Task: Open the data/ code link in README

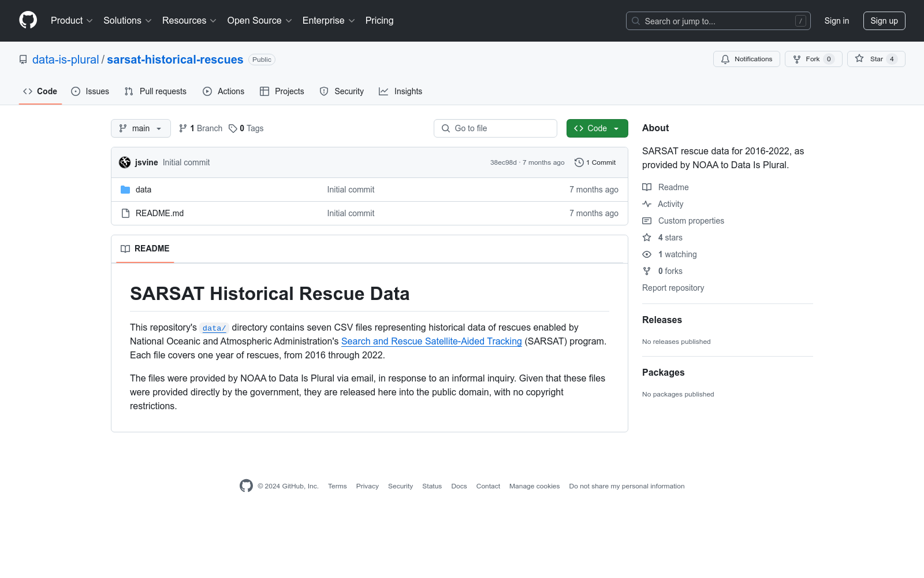Action: 214,328
